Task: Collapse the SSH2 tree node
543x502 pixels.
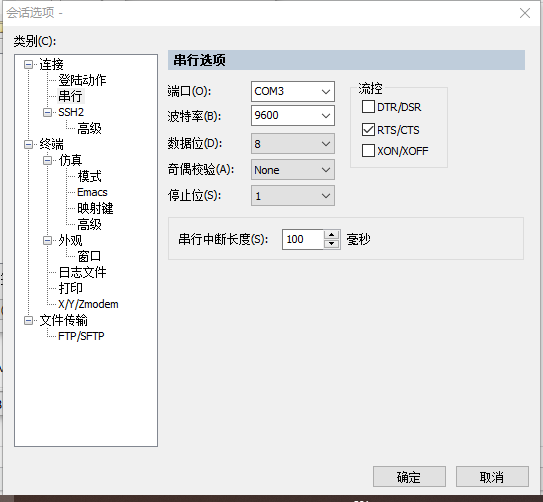Action: (x=47, y=113)
